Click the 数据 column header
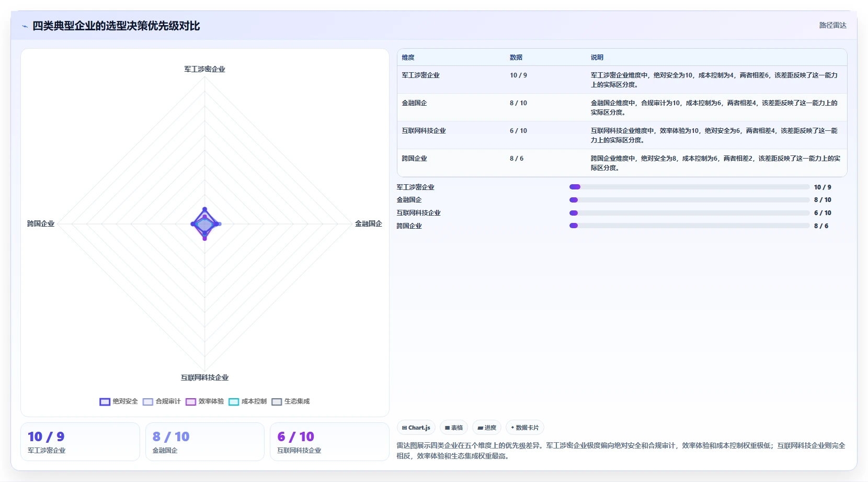Viewport: 868px width, 482px height. (x=516, y=58)
